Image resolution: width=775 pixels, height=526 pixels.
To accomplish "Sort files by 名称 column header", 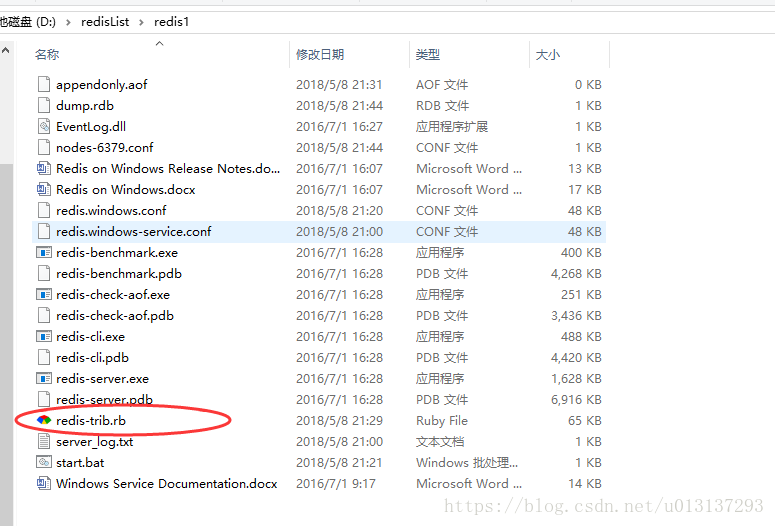I will point(47,54).
